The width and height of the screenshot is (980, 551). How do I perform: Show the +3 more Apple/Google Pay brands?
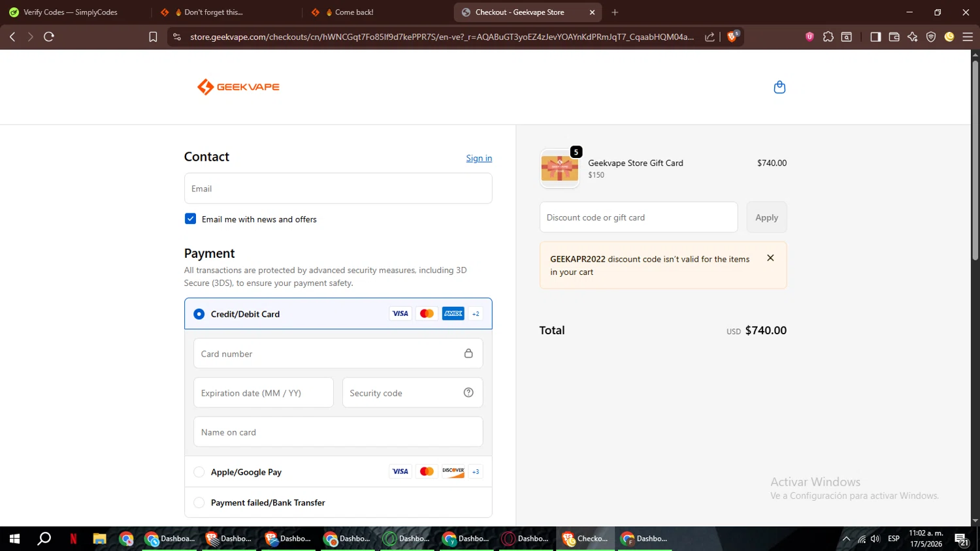(x=476, y=471)
